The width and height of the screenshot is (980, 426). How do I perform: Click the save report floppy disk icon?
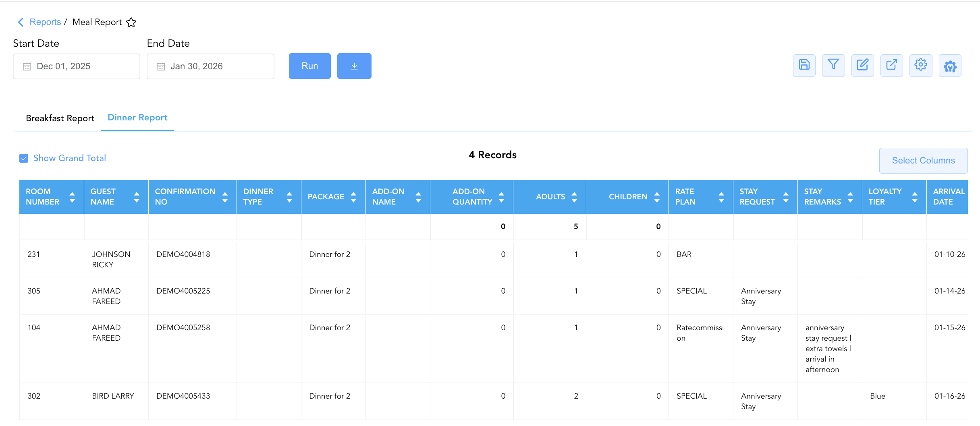[804, 65]
